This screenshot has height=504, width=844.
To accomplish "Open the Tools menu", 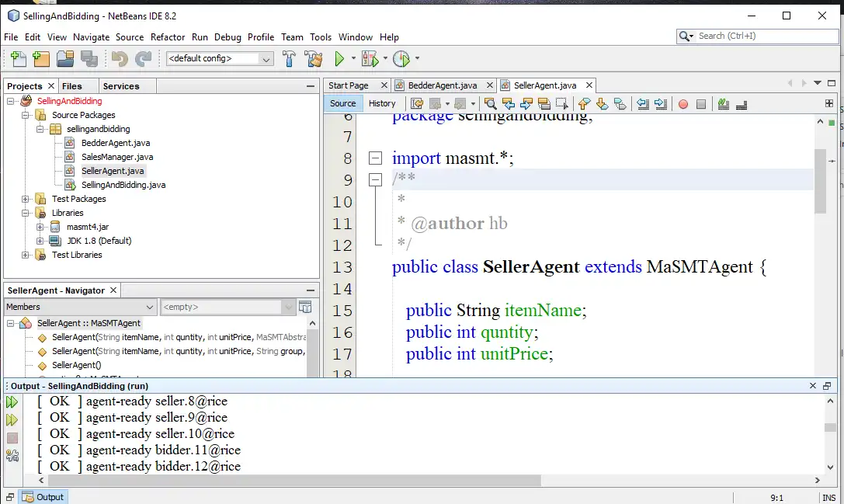I will pyautogui.click(x=320, y=37).
